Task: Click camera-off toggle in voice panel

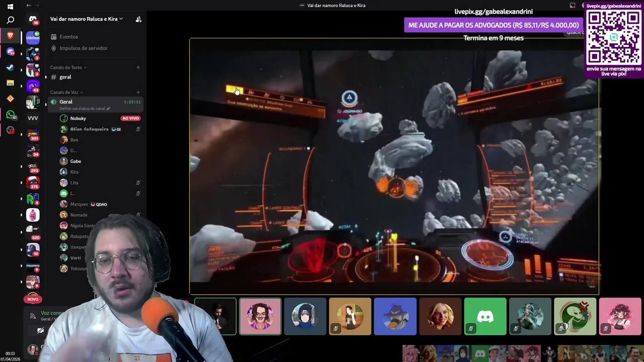Action: [40, 330]
